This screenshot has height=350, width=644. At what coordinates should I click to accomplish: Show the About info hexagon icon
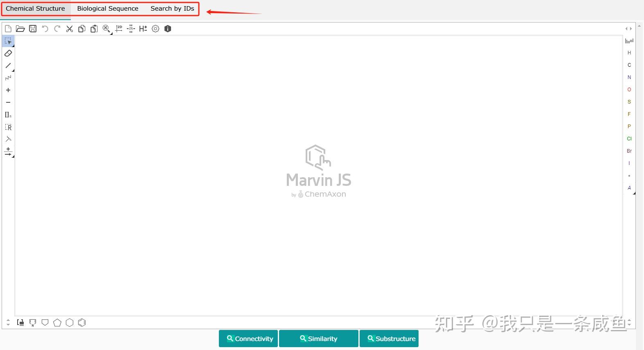tap(168, 29)
